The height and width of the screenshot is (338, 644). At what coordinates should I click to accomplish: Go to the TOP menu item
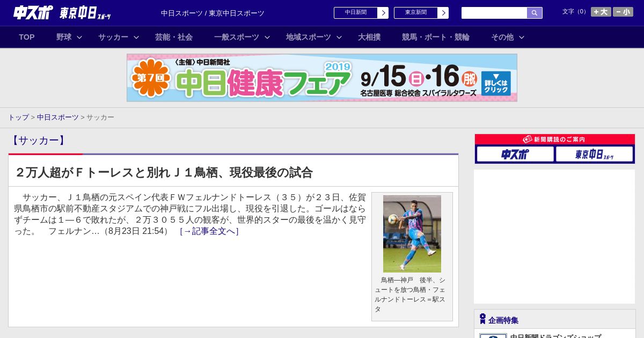[x=27, y=37]
